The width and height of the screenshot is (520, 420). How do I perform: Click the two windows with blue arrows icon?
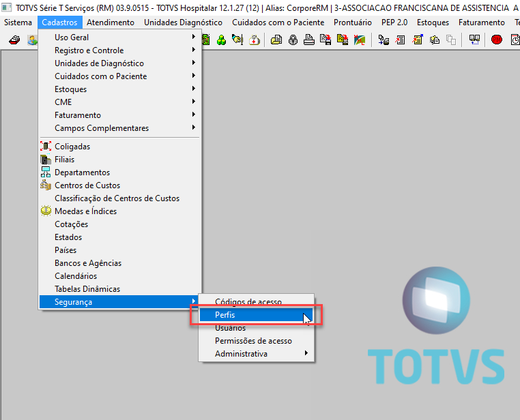tap(474, 40)
